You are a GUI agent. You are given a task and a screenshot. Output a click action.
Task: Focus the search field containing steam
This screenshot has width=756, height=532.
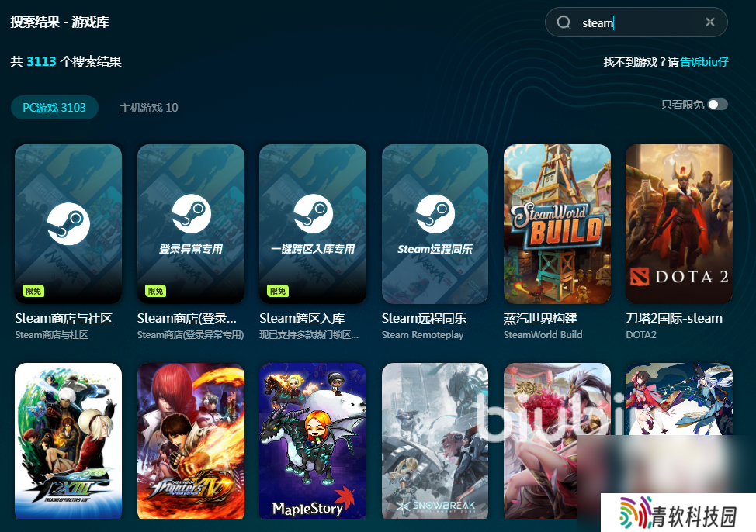tap(636, 22)
